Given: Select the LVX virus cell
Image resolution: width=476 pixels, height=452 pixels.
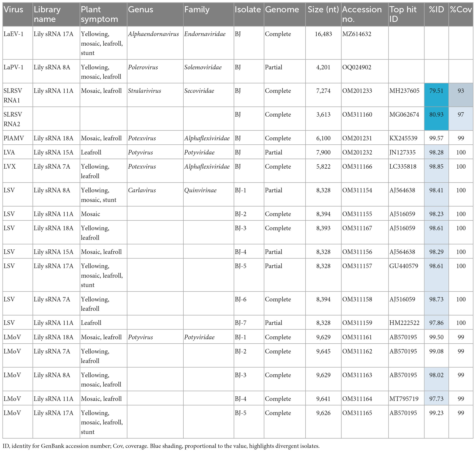Looking at the screenshot, I should point(18,171).
